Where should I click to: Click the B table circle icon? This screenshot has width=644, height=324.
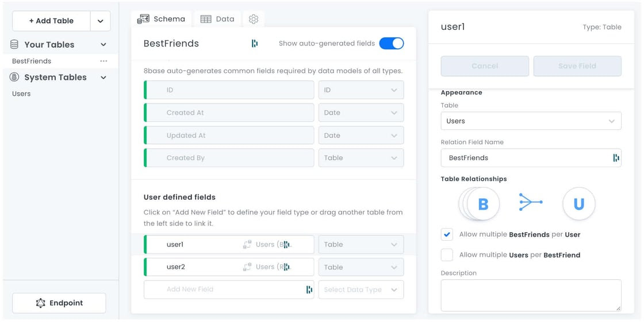click(x=482, y=203)
